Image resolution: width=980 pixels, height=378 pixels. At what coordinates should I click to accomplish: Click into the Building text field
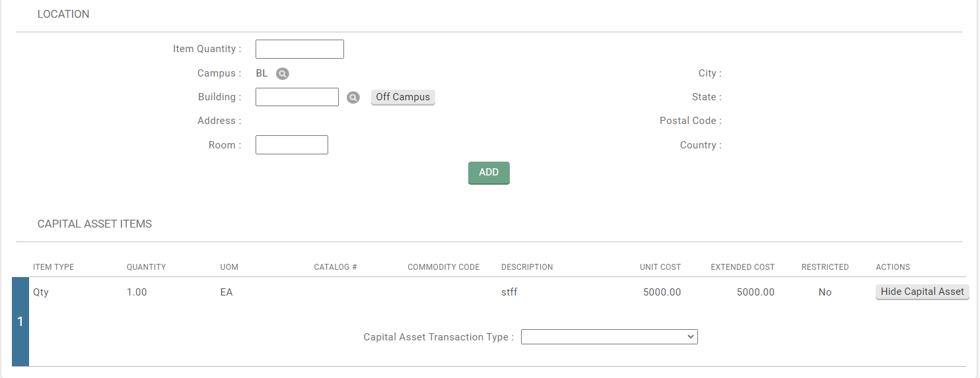click(x=297, y=98)
